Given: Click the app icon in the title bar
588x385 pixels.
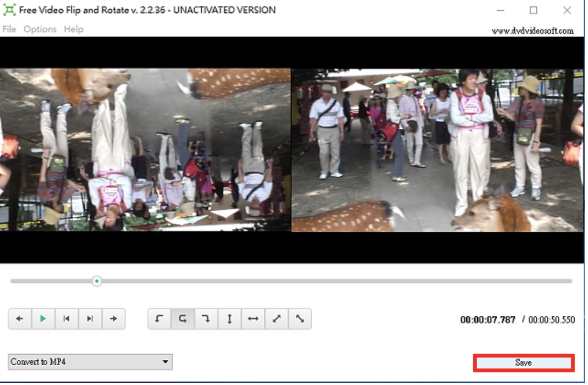Looking at the screenshot, I should [x=9, y=10].
